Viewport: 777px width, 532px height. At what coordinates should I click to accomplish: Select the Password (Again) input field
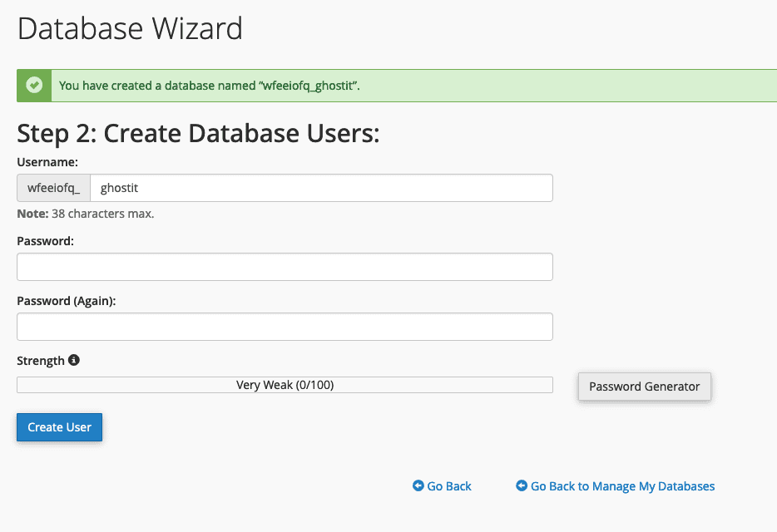pos(285,327)
